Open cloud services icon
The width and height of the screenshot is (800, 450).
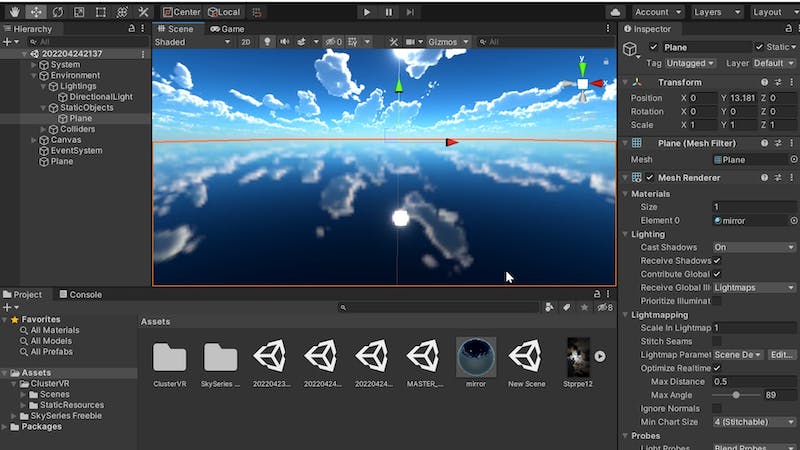pyautogui.click(x=614, y=12)
